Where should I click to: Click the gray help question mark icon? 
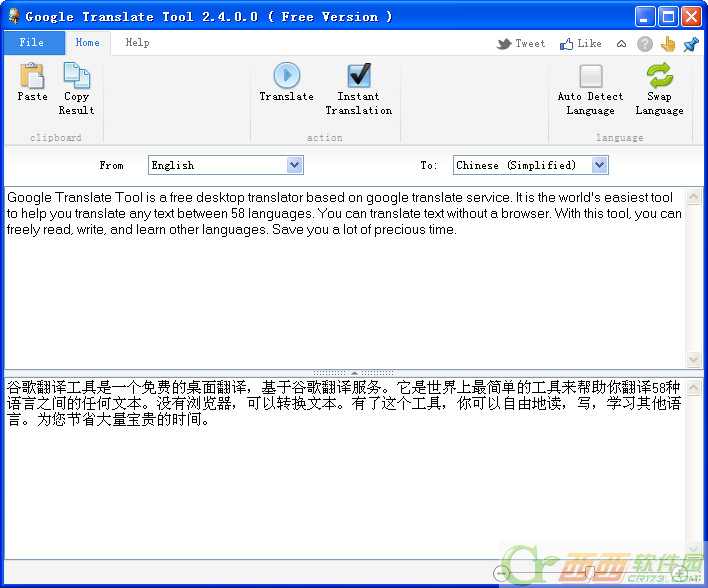(x=645, y=44)
